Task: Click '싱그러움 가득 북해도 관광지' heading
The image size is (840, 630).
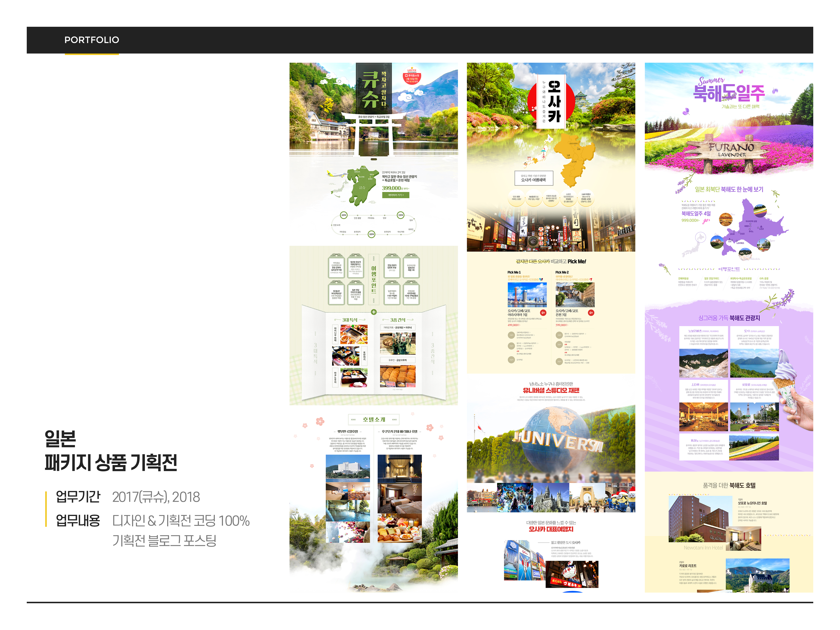Action: pyautogui.click(x=729, y=318)
